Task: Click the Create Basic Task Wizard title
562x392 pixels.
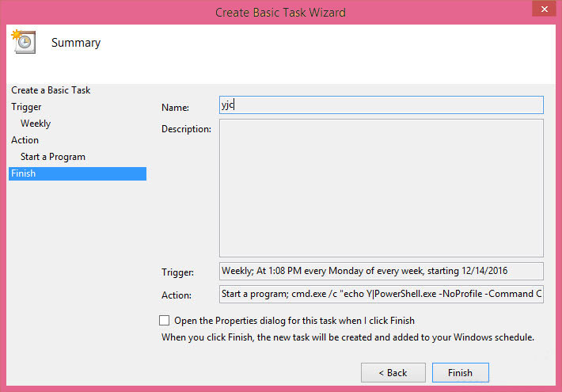Action: pyautogui.click(x=280, y=13)
